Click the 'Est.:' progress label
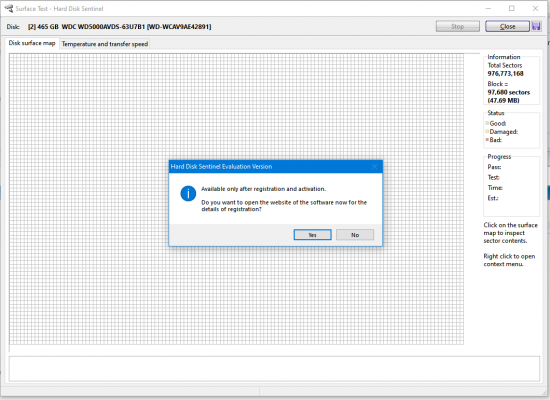This screenshot has height=400, width=550. tap(493, 198)
